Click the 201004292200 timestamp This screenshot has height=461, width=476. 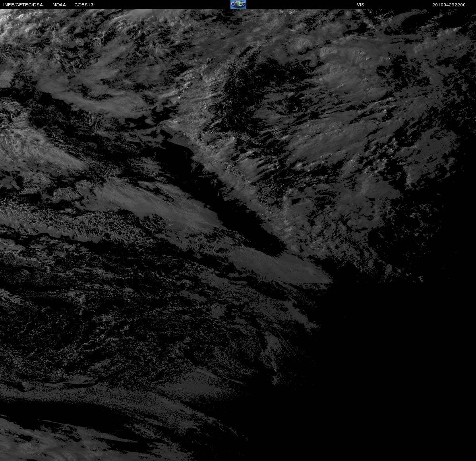[449, 5]
